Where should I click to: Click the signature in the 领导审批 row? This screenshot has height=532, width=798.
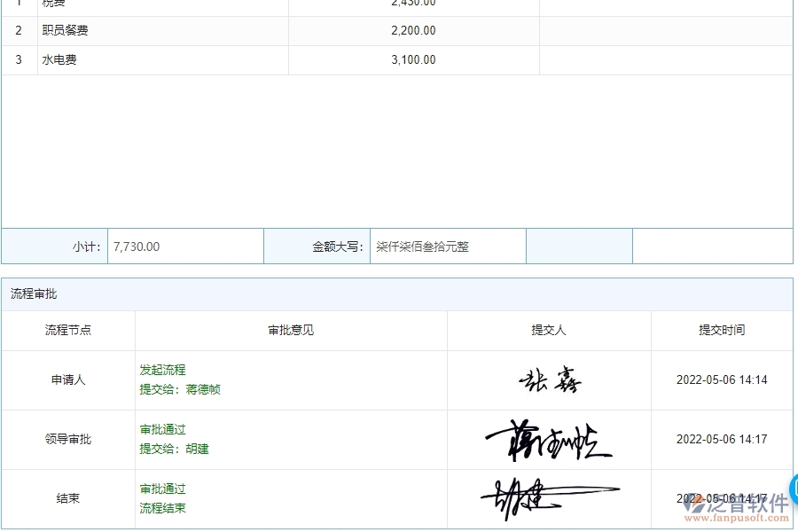(x=549, y=438)
